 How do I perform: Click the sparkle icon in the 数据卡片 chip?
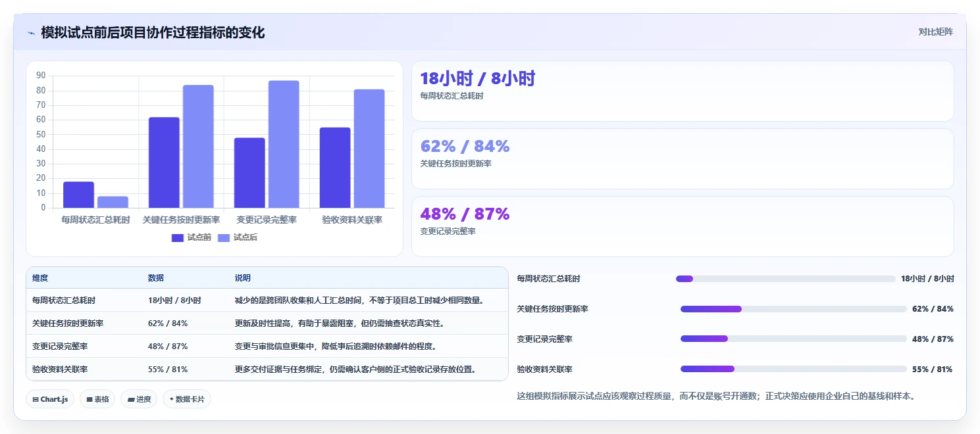172,399
